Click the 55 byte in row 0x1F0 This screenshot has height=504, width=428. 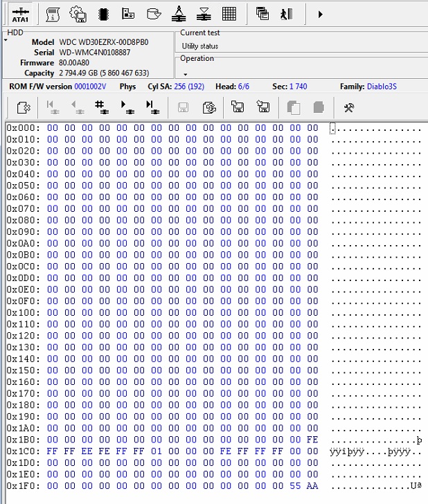pos(295,486)
